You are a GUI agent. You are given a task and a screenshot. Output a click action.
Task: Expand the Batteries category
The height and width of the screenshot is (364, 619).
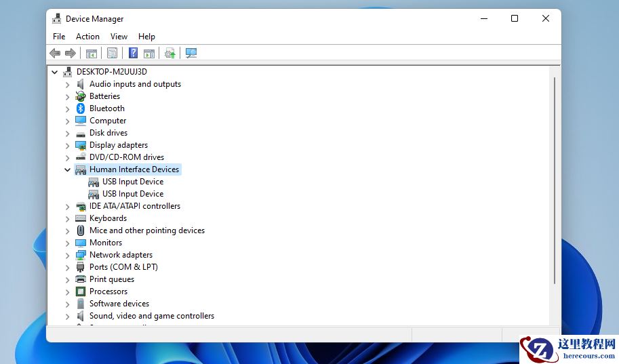pyautogui.click(x=68, y=97)
